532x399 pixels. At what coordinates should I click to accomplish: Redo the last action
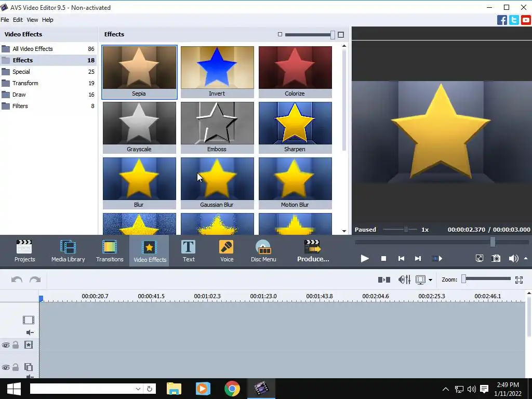click(x=35, y=280)
